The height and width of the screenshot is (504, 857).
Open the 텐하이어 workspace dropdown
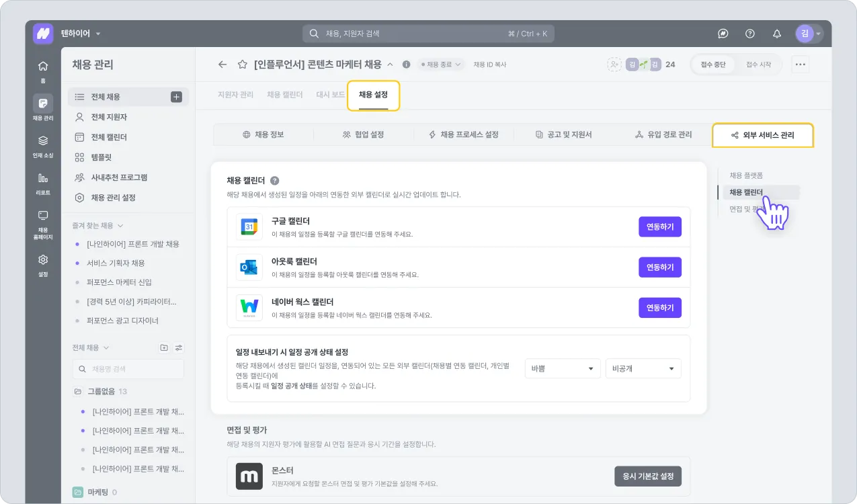81,34
